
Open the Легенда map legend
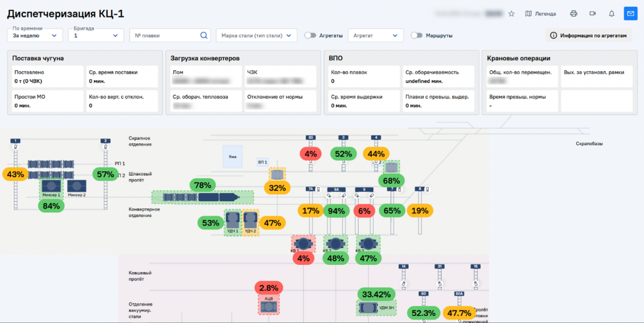540,14
